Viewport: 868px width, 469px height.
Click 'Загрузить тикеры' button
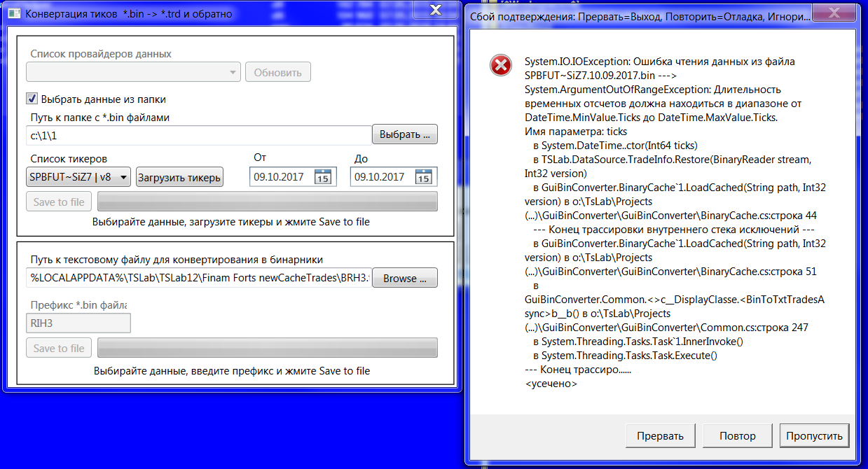coord(179,177)
